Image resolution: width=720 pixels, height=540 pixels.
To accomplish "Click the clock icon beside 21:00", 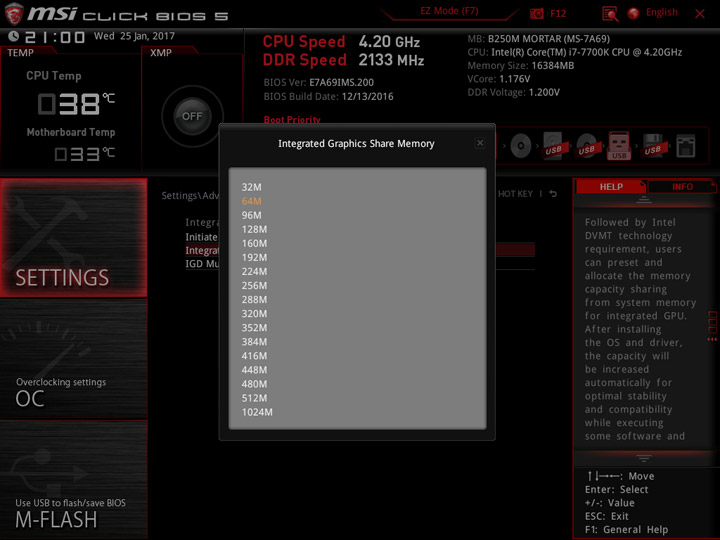I will point(13,36).
